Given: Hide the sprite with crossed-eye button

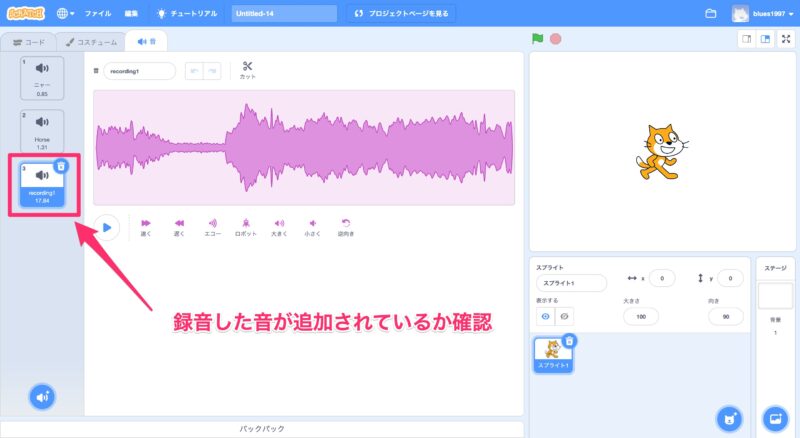Looking at the screenshot, I should (565, 316).
